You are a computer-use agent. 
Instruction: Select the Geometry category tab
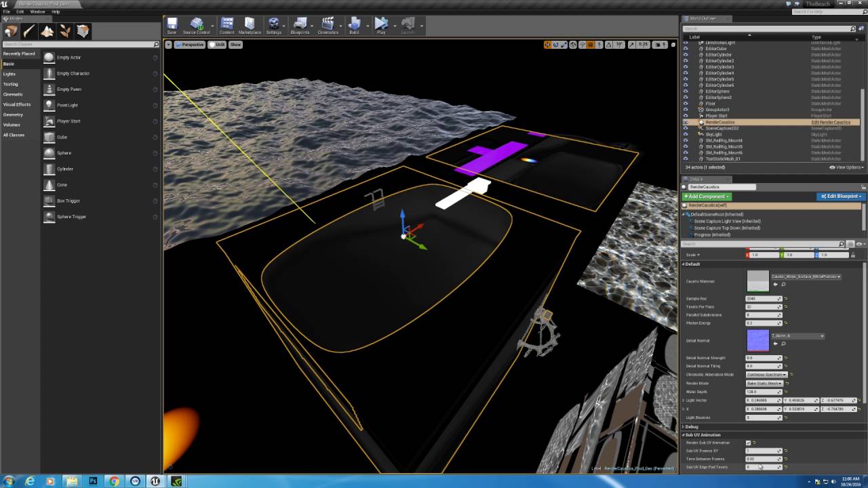[13, 115]
